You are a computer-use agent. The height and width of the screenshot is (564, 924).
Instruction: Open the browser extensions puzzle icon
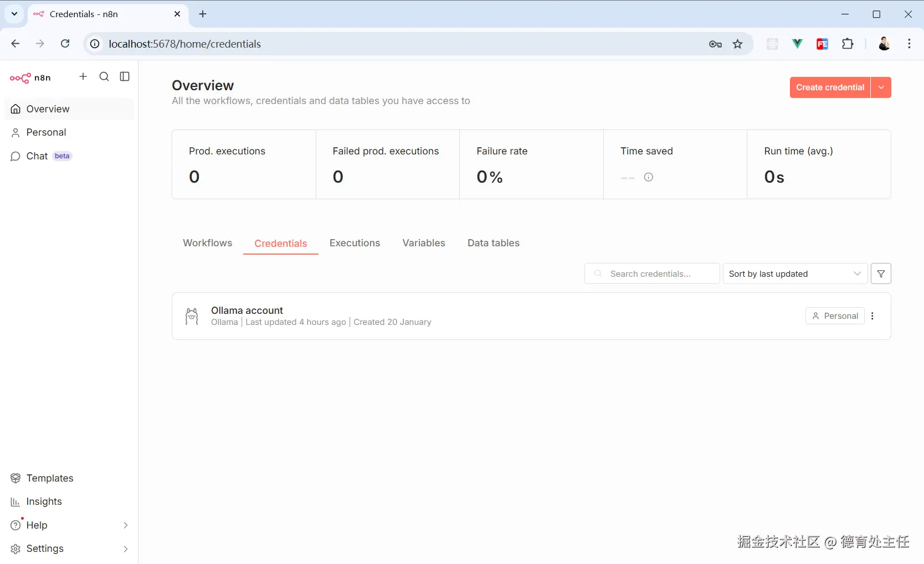(848, 44)
